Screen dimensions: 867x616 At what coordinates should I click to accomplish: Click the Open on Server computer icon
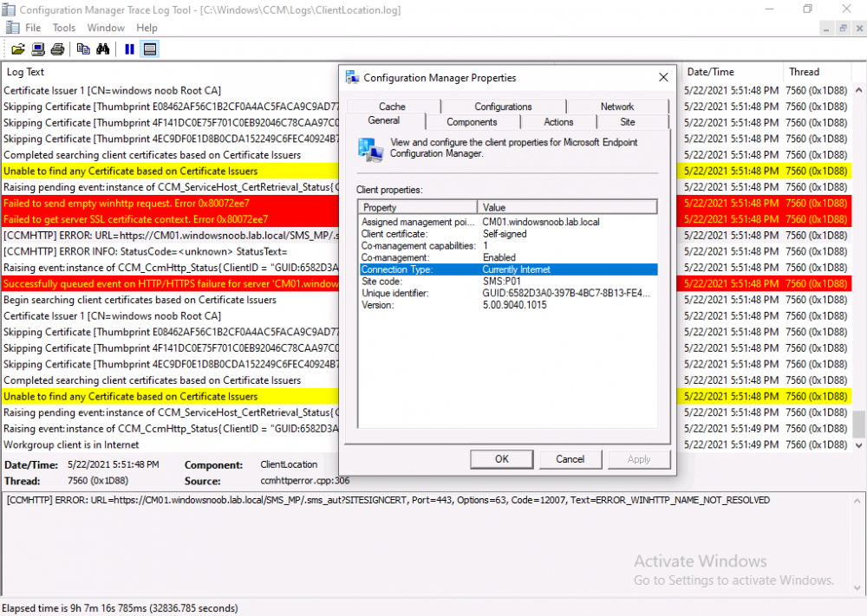(37, 49)
